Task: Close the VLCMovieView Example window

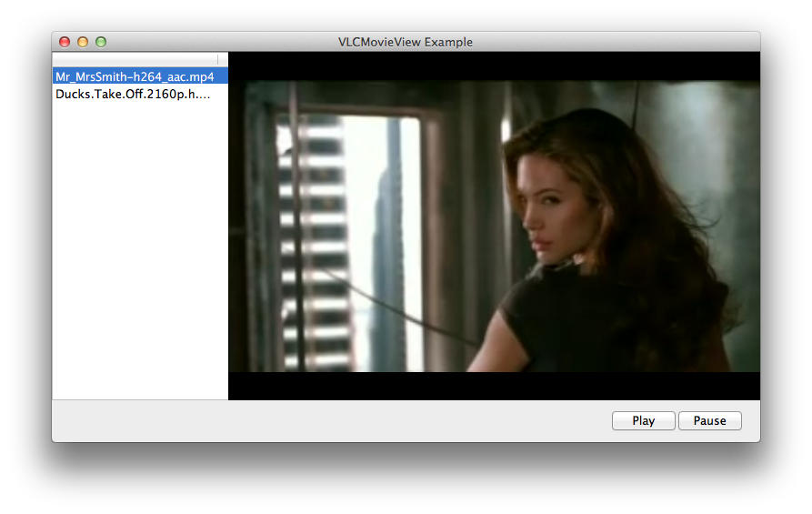Action: (65, 42)
